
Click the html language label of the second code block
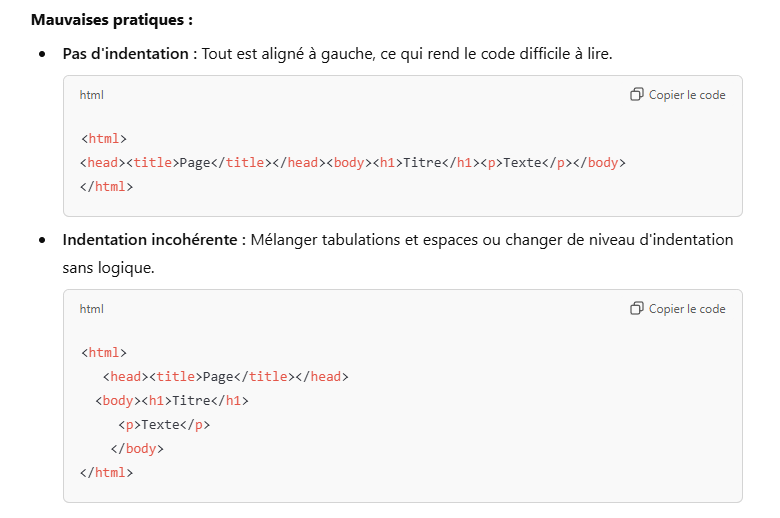(91, 309)
